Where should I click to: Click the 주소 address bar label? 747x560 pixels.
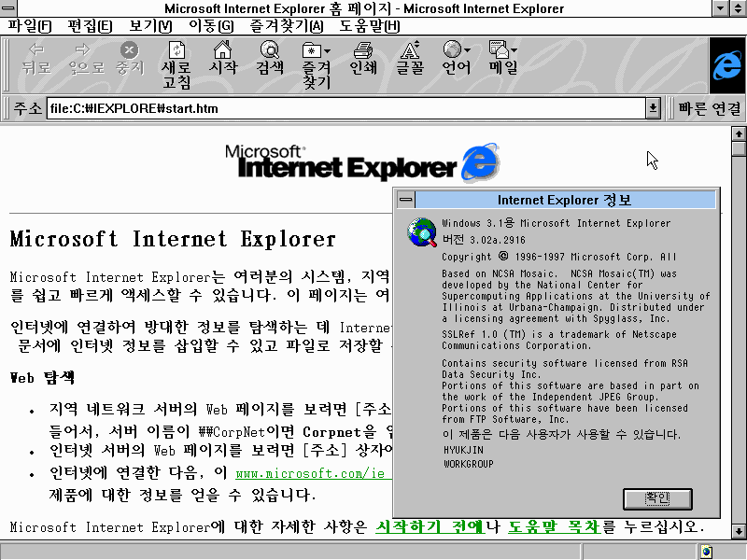(28, 108)
